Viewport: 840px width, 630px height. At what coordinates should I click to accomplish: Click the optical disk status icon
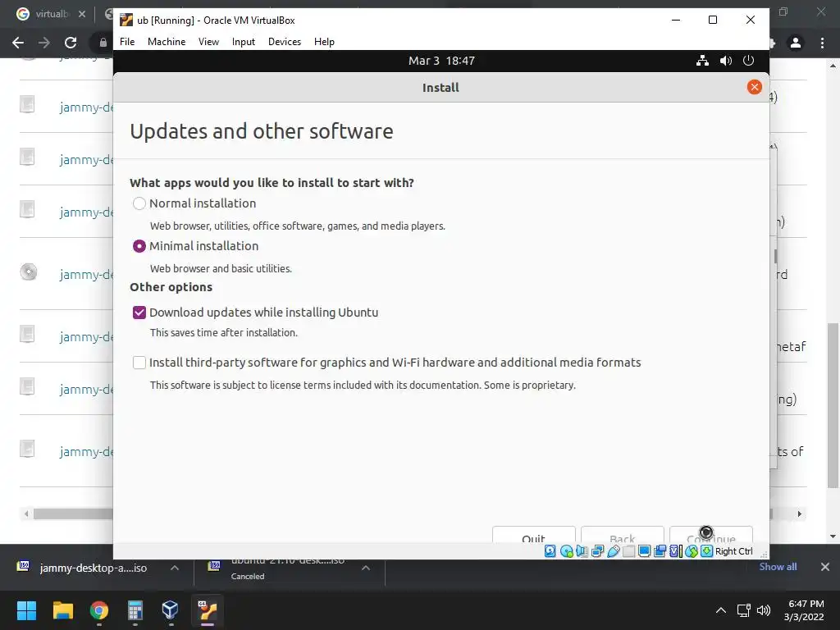click(566, 551)
